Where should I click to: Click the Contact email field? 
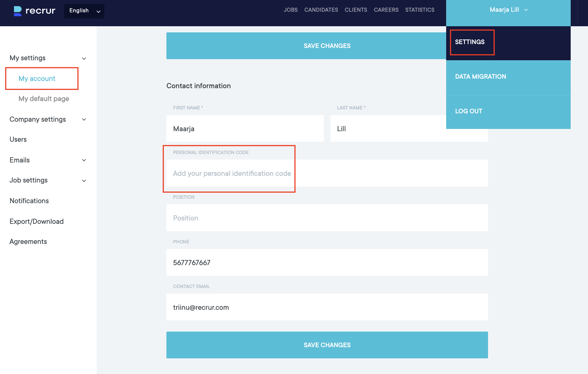coord(327,307)
